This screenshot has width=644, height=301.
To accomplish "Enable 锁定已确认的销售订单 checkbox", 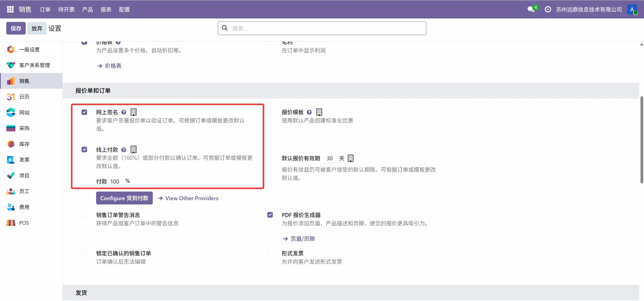I will pos(85,254).
